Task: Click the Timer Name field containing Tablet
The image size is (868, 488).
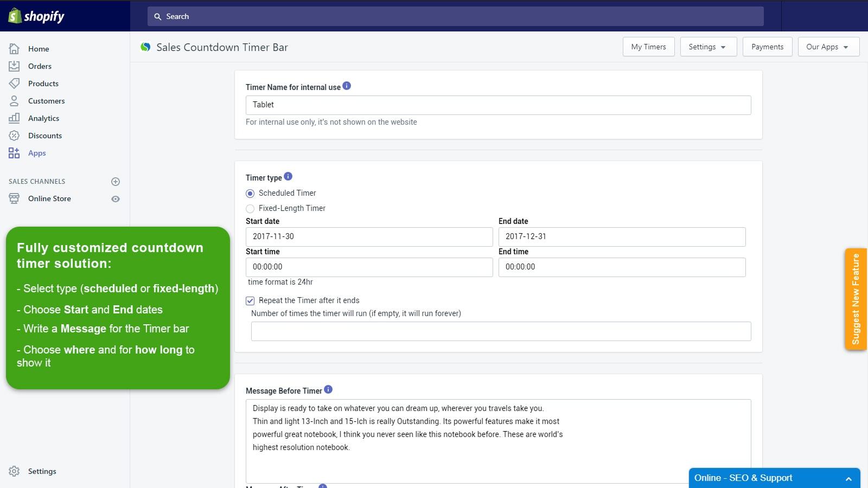Action: click(x=498, y=105)
